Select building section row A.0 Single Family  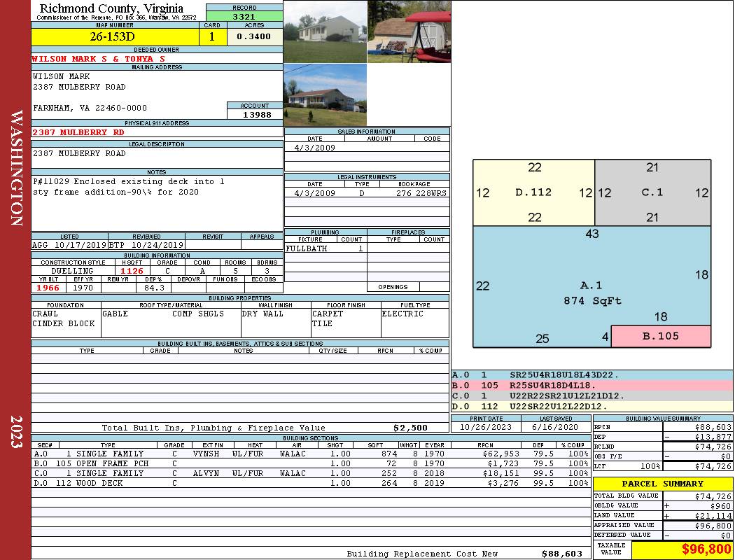click(311, 454)
